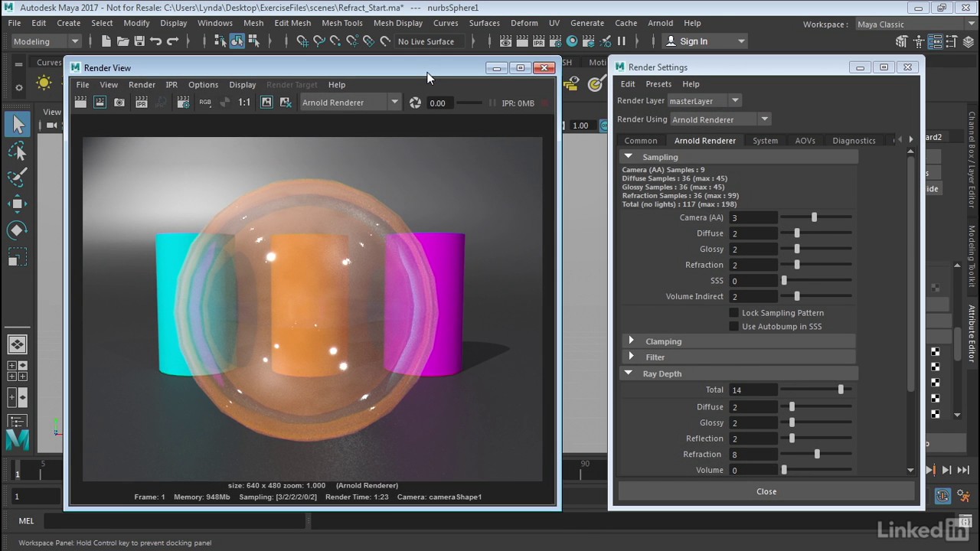Toggle select by component type mode
980x551 pixels.
pos(254,41)
